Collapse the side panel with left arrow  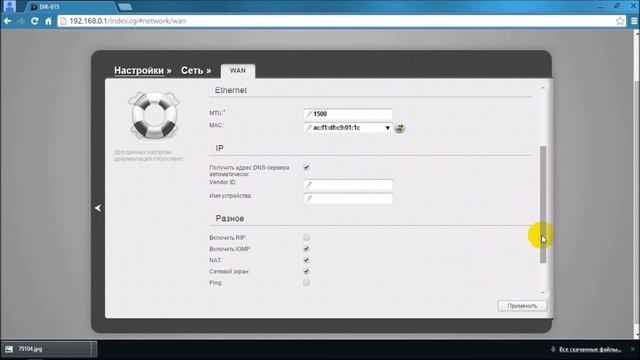click(x=98, y=208)
